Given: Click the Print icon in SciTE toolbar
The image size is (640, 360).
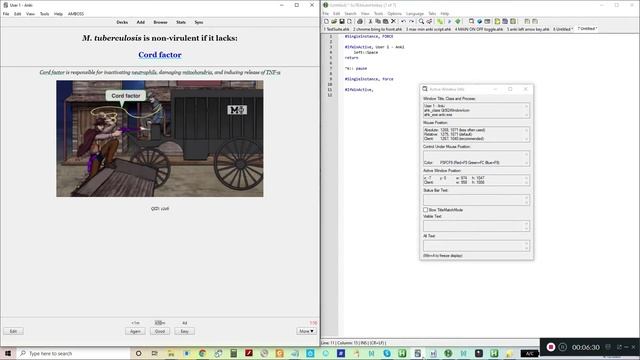Looking at the screenshot, I should pos(360,21).
